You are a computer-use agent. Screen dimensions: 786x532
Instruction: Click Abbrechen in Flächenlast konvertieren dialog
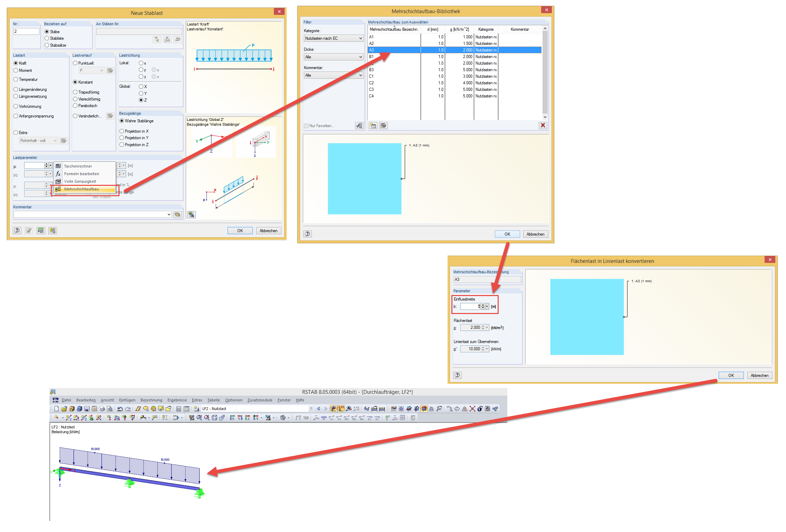point(760,376)
